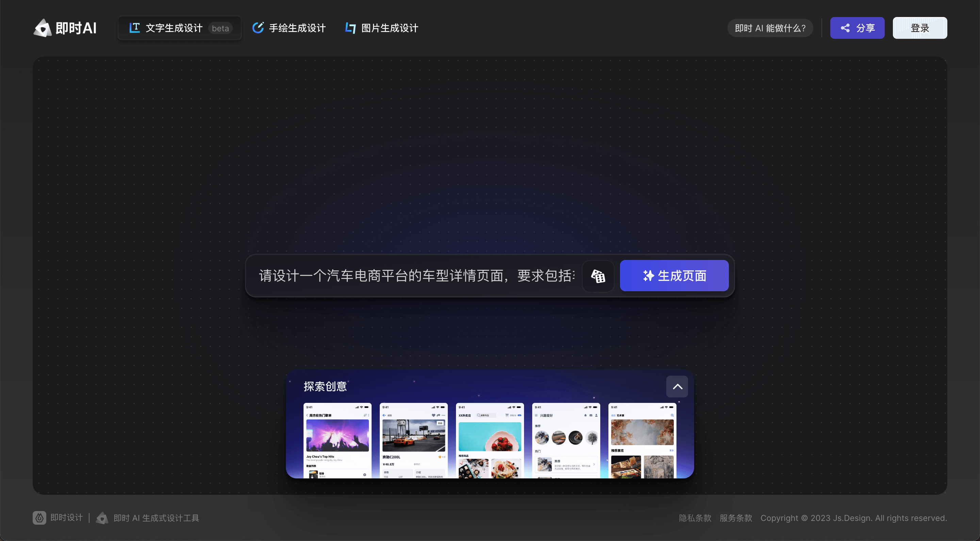The image size is (980, 541).
Task: Click the 即时AI header title text
Action: (76, 28)
